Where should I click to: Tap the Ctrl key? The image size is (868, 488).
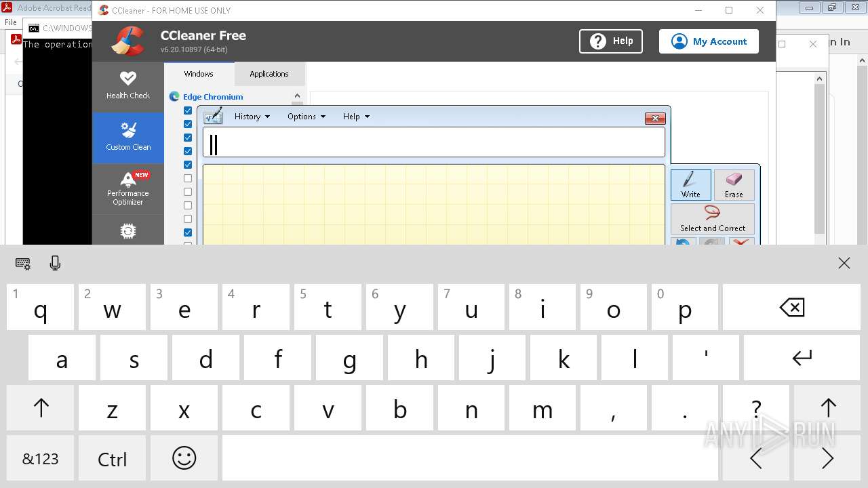coord(113,459)
